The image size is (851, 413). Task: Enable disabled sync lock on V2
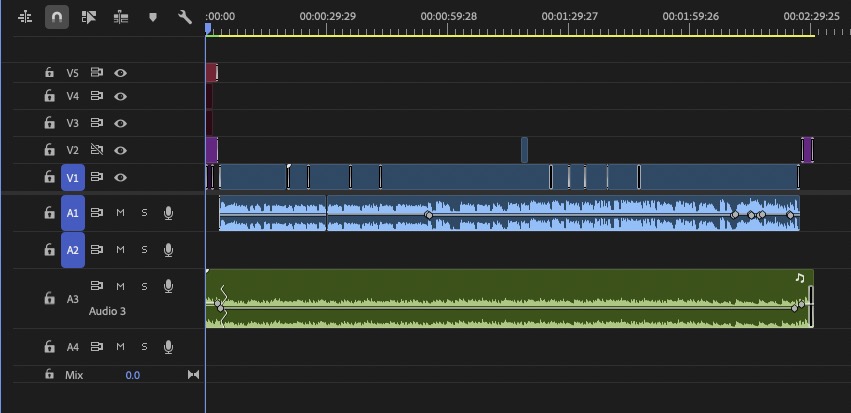97,150
